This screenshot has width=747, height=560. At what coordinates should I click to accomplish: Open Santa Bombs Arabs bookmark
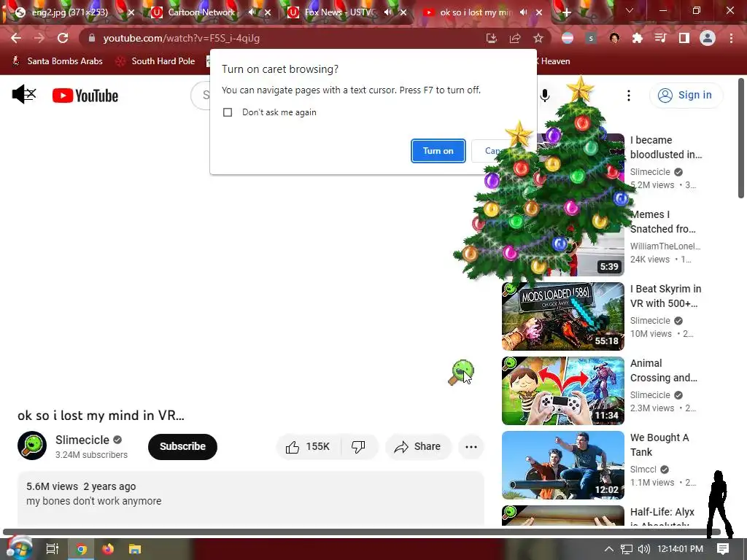(x=57, y=61)
